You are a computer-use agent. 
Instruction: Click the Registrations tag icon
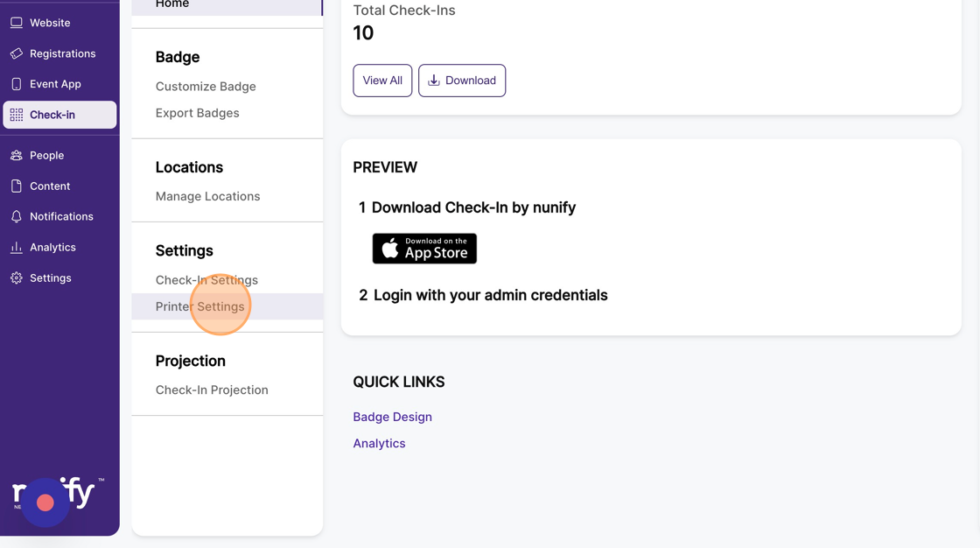coord(17,53)
